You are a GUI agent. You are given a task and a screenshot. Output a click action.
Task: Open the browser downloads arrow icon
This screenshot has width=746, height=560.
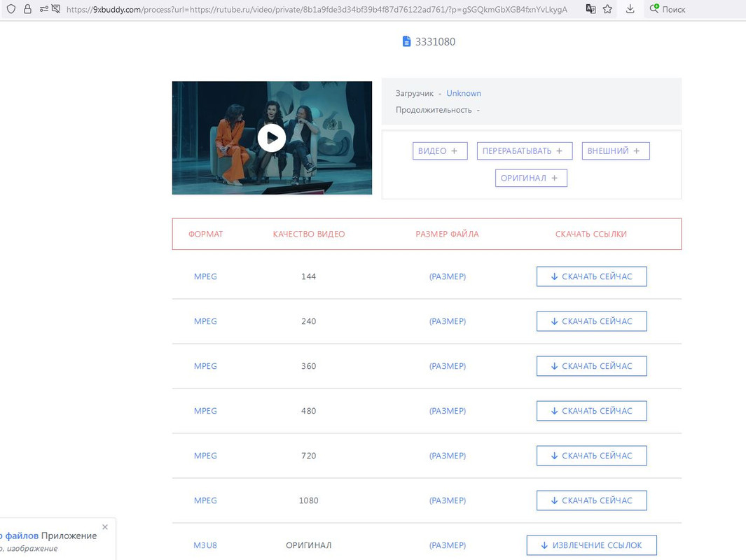point(630,9)
